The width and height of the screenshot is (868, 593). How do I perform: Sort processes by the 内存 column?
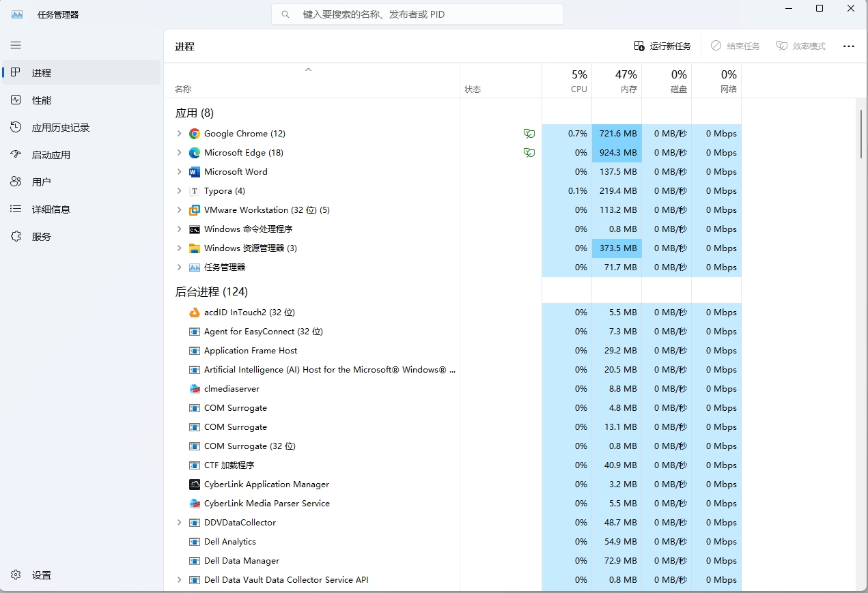pyautogui.click(x=617, y=81)
